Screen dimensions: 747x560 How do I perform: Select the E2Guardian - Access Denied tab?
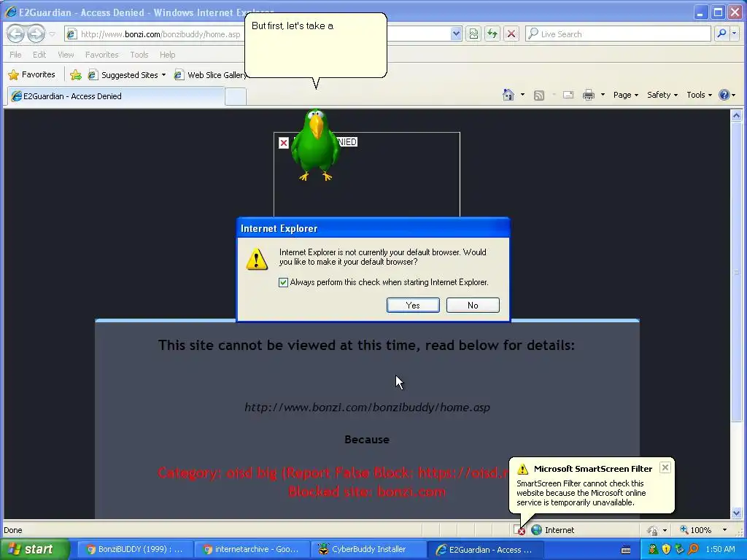(116, 96)
